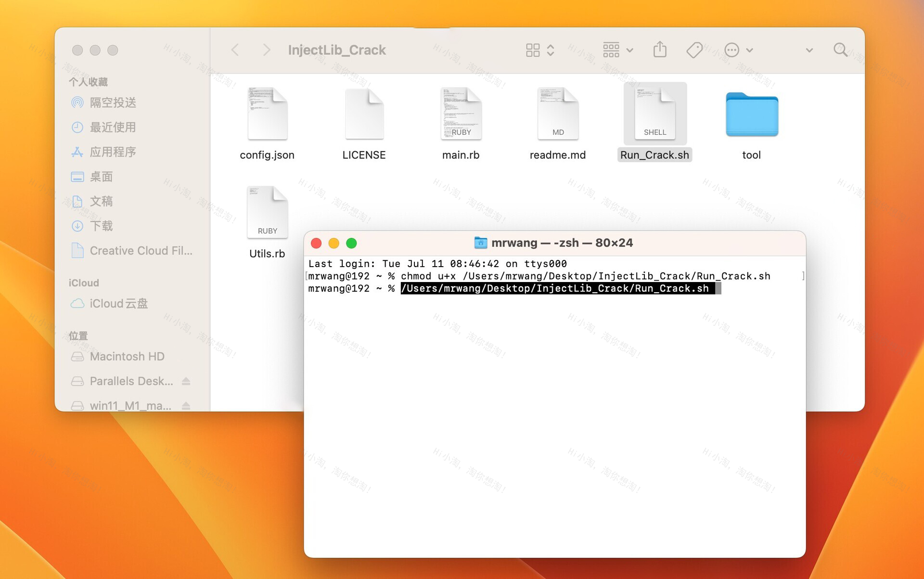Image resolution: width=924 pixels, height=579 pixels.
Task: Eject the Parallels Desktop volume
Action: coord(186,381)
